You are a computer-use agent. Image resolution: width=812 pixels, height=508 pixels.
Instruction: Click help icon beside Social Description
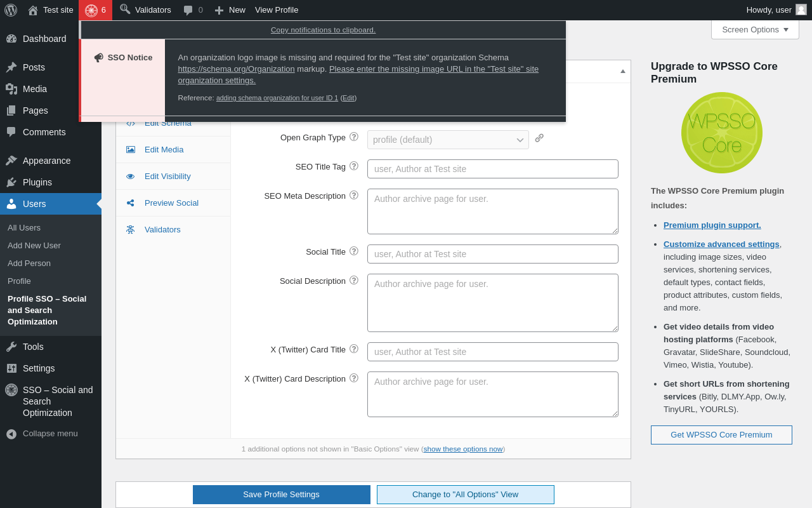coord(354,280)
